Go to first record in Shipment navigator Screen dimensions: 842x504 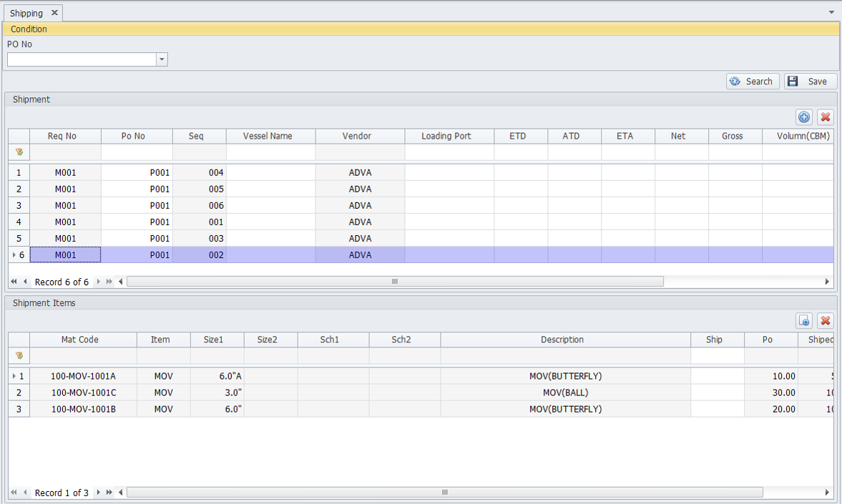14,282
